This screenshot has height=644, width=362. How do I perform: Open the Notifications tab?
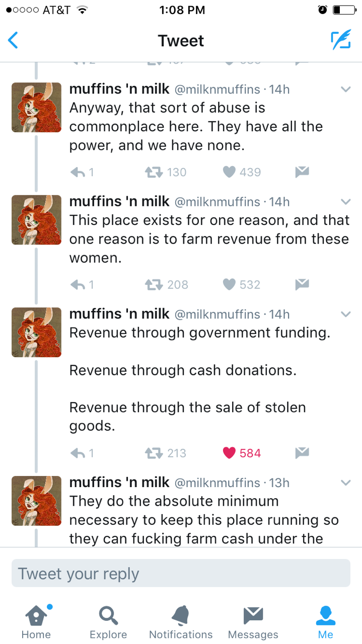[x=181, y=621]
